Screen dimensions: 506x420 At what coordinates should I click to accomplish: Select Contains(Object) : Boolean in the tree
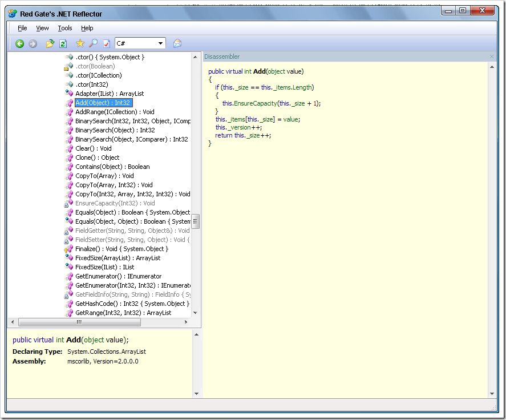pyautogui.click(x=112, y=167)
